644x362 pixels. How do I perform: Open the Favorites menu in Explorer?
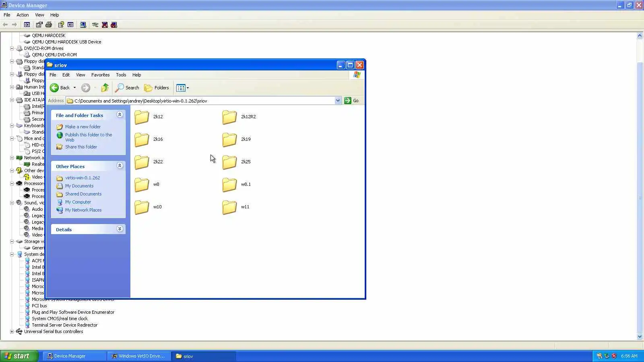[100, 75]
